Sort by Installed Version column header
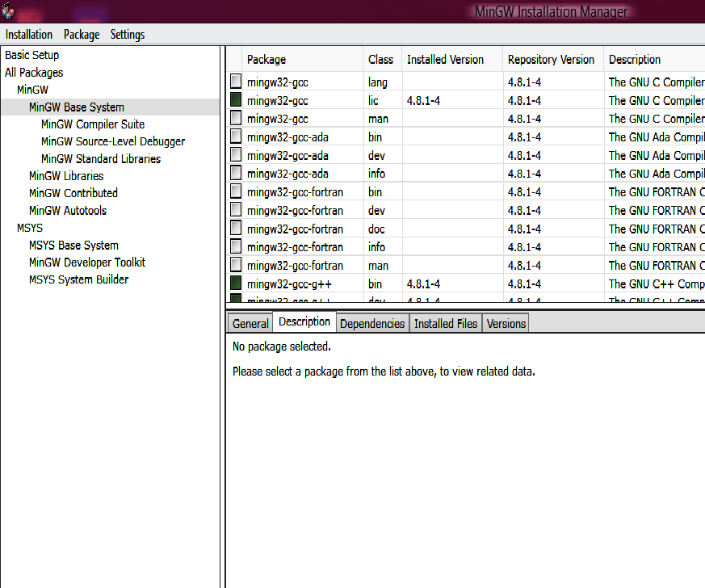 click(452, 59)
